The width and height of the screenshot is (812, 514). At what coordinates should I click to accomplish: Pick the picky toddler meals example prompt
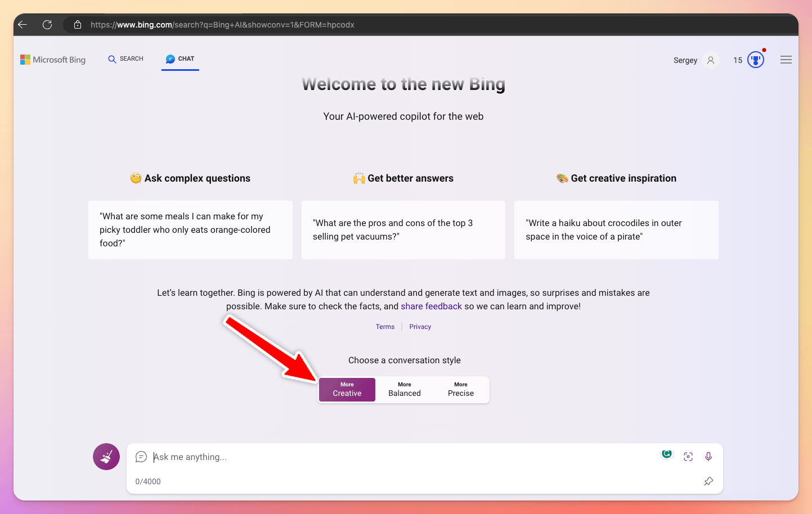(190, 230)
